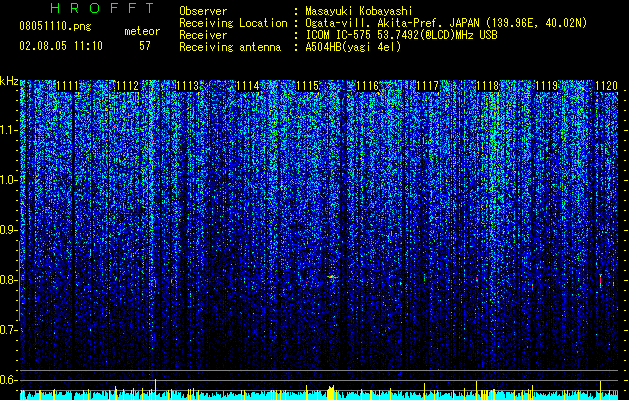This screenshot has height=400, width=629.
Task: Click the red echo streak below 1120
Action: click(601, 280)
